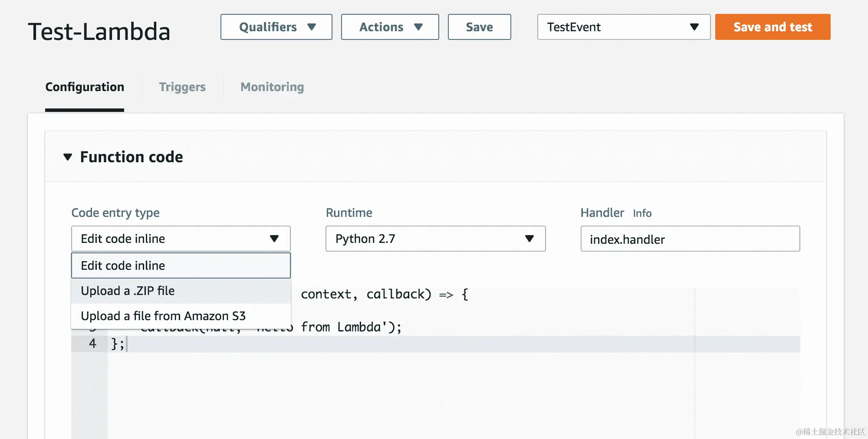Open the Handler Info link

coord(642,213)
